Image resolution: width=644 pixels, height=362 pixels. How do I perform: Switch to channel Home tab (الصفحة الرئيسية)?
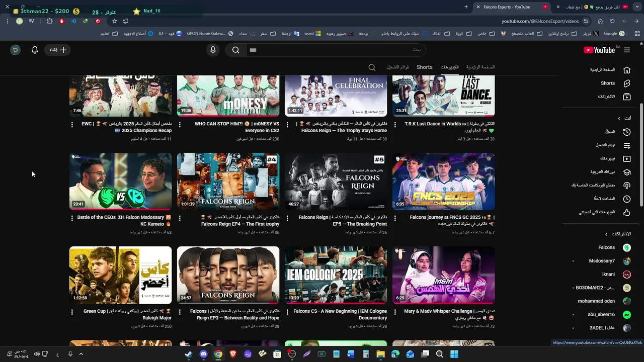click(480, 67)
